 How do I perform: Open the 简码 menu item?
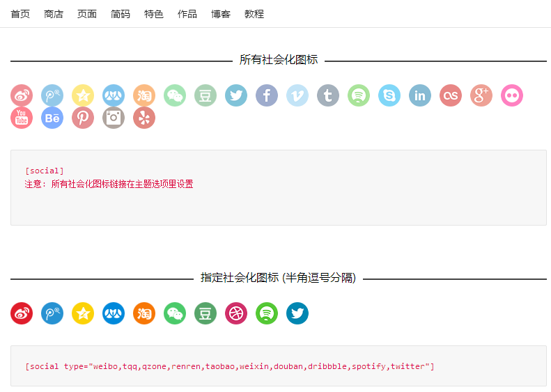(x=121, y=14)
